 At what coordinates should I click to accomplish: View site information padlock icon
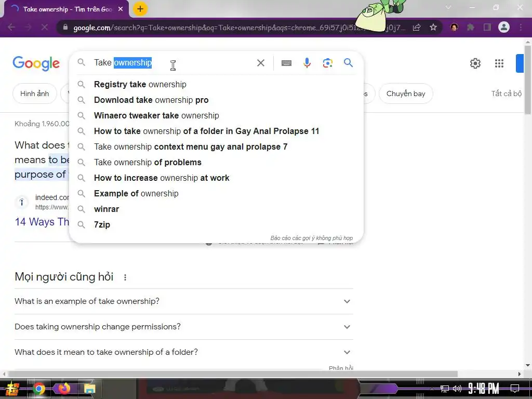(65, 27)
